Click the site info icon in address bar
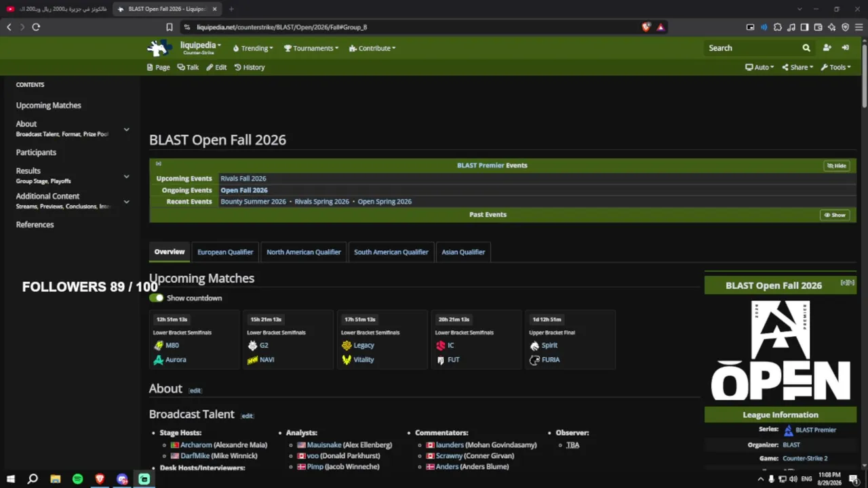The image size is (868, 488). 186,27
